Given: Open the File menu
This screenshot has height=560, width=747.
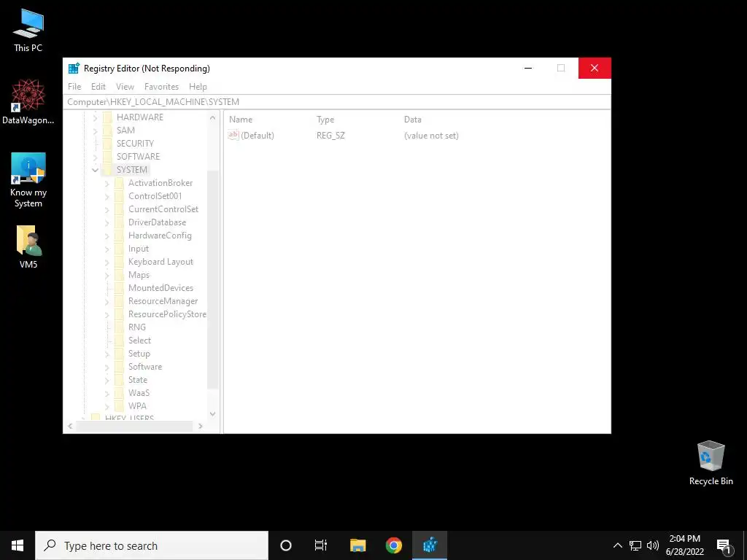Looking at the screenshot, I should point(74,87).
